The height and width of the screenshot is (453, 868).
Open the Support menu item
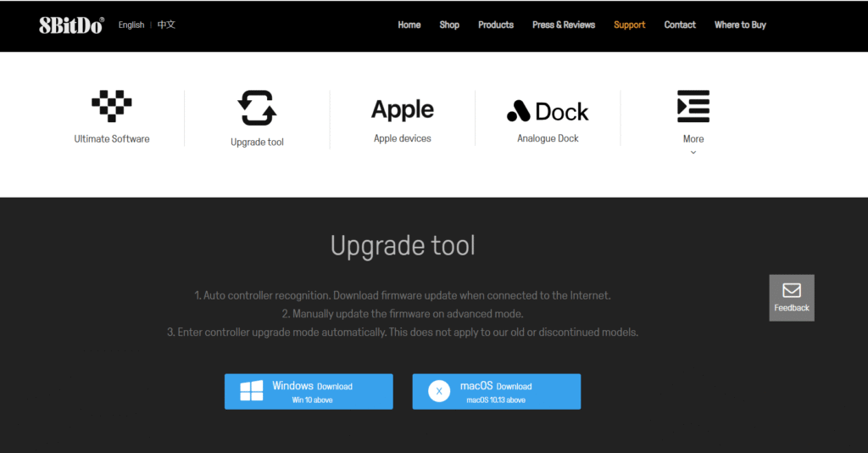[x=630, y=25]
